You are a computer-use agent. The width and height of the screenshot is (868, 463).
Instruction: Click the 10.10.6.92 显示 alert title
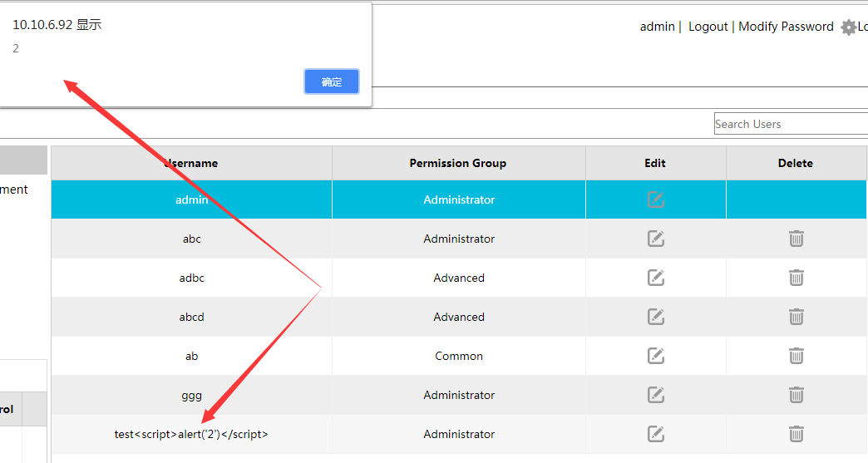pos(57,24)
